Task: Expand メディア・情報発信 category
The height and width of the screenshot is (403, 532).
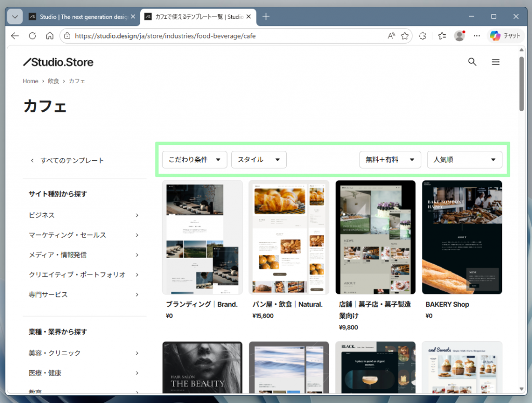Action: 84,255
